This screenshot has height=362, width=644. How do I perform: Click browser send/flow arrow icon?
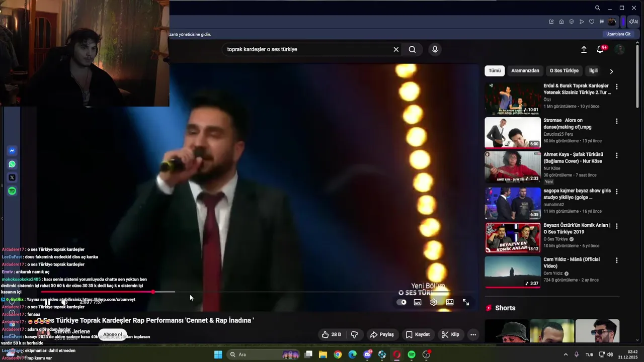pos(582,22)
